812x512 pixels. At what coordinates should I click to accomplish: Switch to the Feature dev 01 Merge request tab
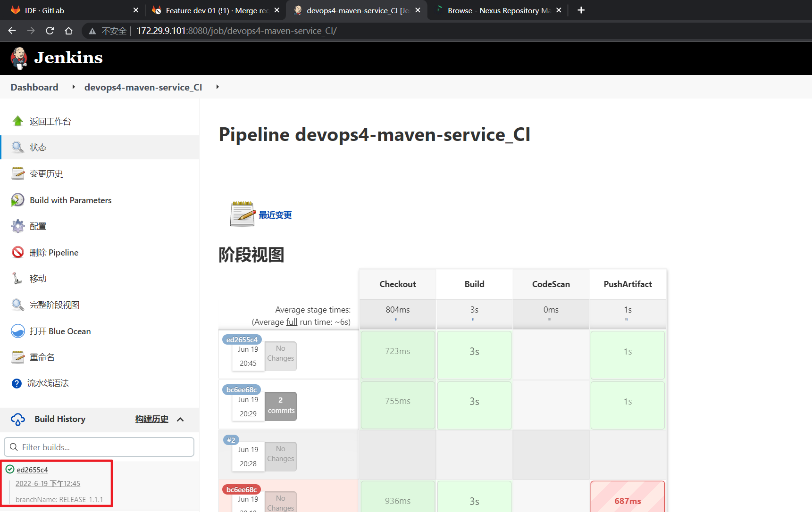215,10
